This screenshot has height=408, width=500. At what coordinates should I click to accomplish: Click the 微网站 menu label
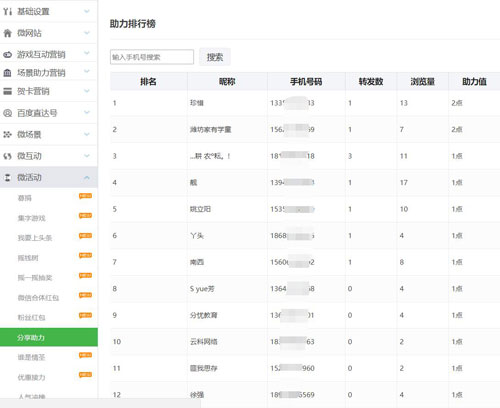[29, 33]
